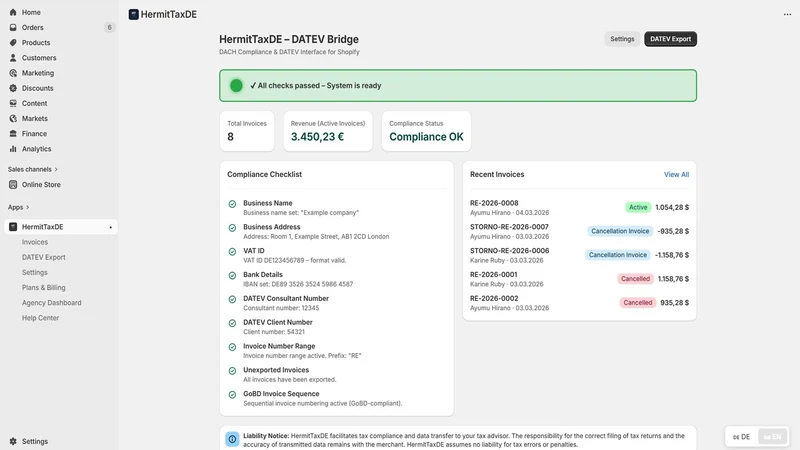Click the HermitTaxDE app icon in sidebar
Image resolution: width=800 pixels, height=450 pixels.
[13, 227]
